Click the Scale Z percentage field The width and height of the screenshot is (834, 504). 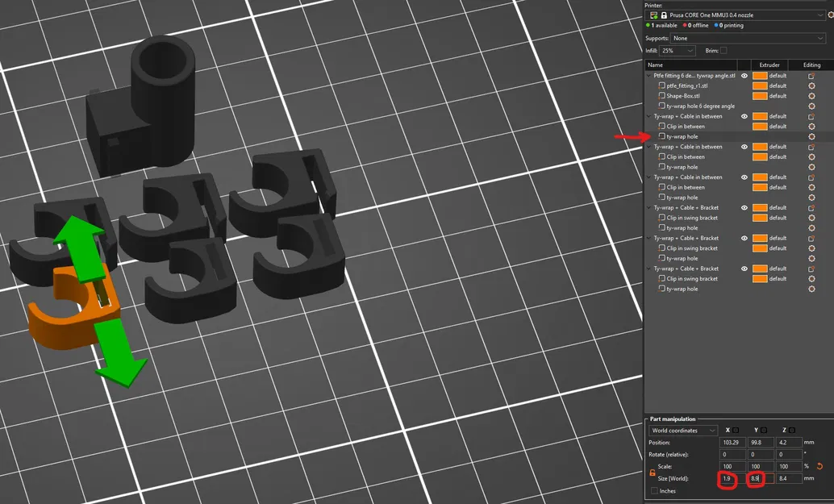tap(789, 466)
